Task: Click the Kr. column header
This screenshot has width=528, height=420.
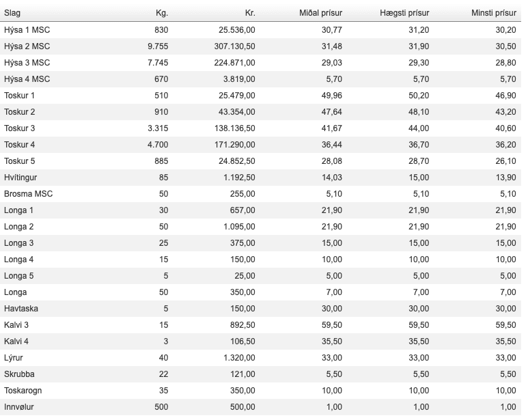Action: [249, 13]
